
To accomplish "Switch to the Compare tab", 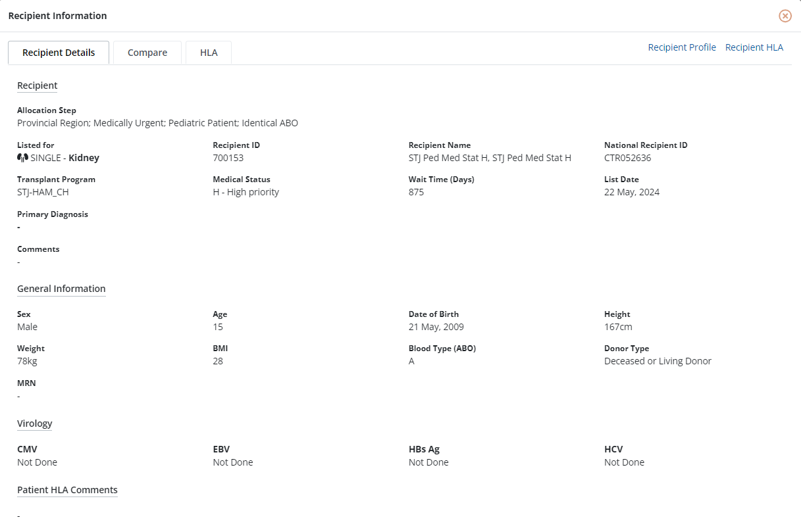I will point(147,53).
